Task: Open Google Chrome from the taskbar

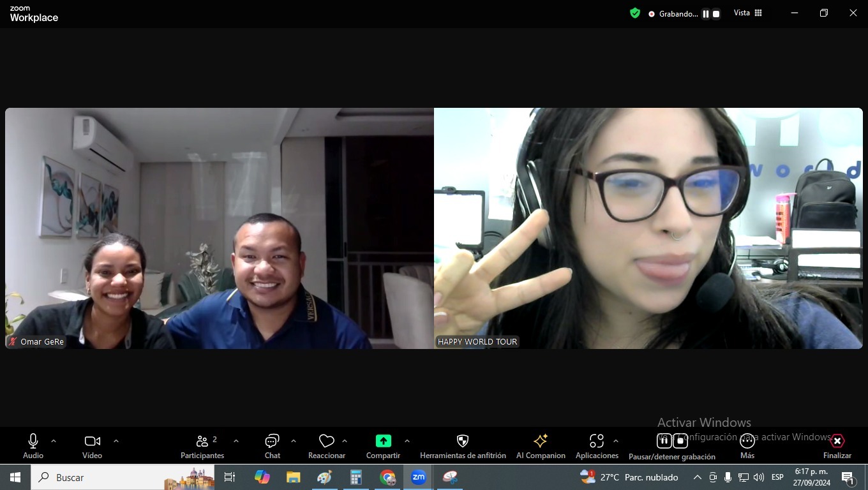Action: click(387, 477)
